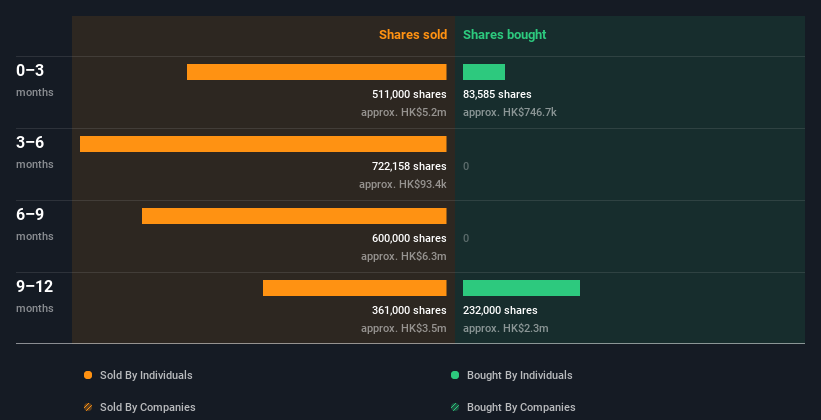The height and width of the screenshot is (420, 821).
Task: Click the approx. HK$6.3m amount
Action: click(404, 257)
